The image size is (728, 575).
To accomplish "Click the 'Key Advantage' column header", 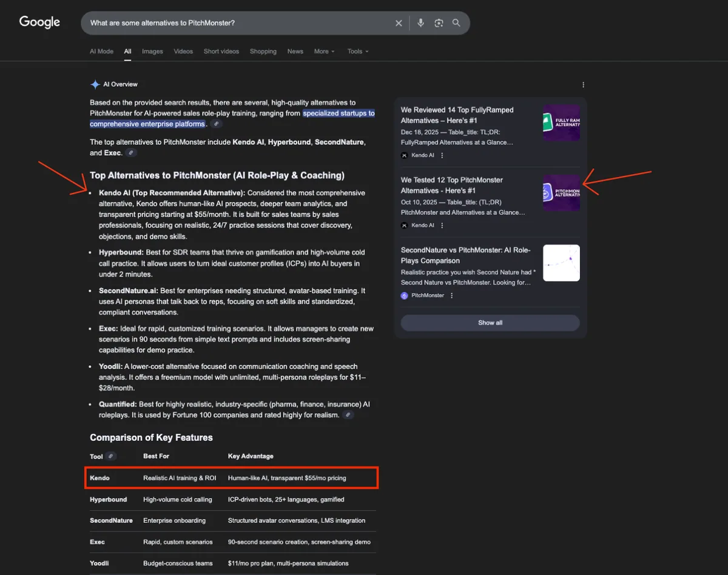I will click(251, 456).
